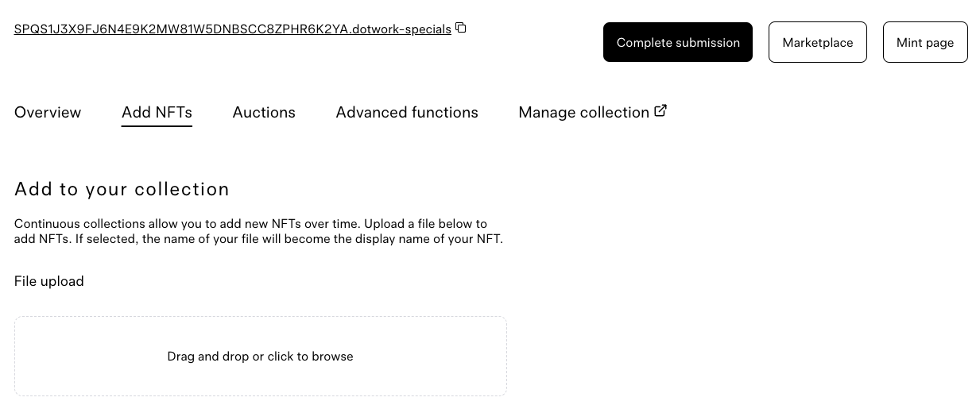Image resolution: width=980 pixels, height=405 pixels.
Task: Click the second line of the description, starting 'add NFTs'
Action: [258, 239]
